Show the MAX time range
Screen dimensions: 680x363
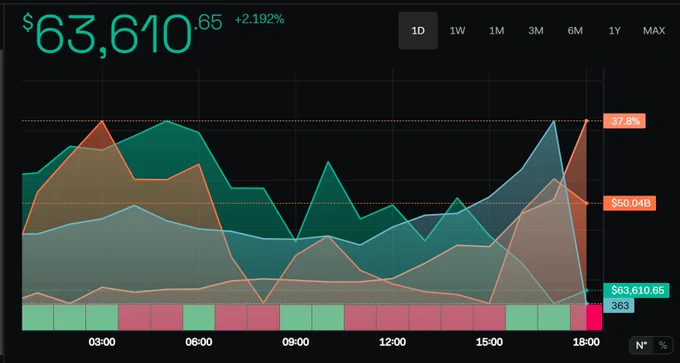click(x=654, y=30)
